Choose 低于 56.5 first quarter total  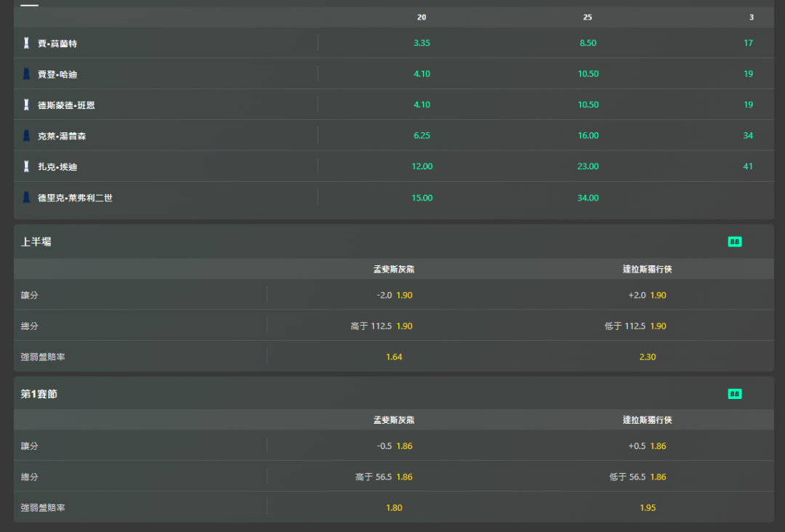[x=637, y=477]
